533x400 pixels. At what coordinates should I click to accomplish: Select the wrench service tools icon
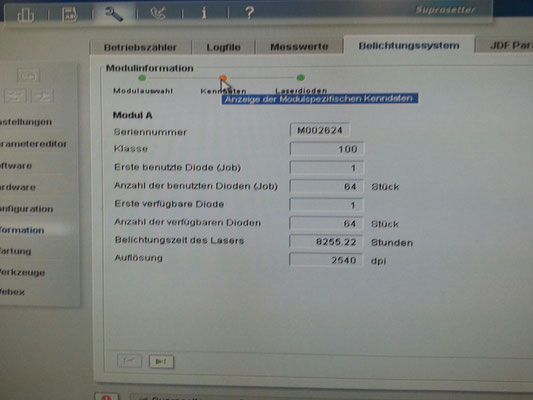(x=114, y=14)
